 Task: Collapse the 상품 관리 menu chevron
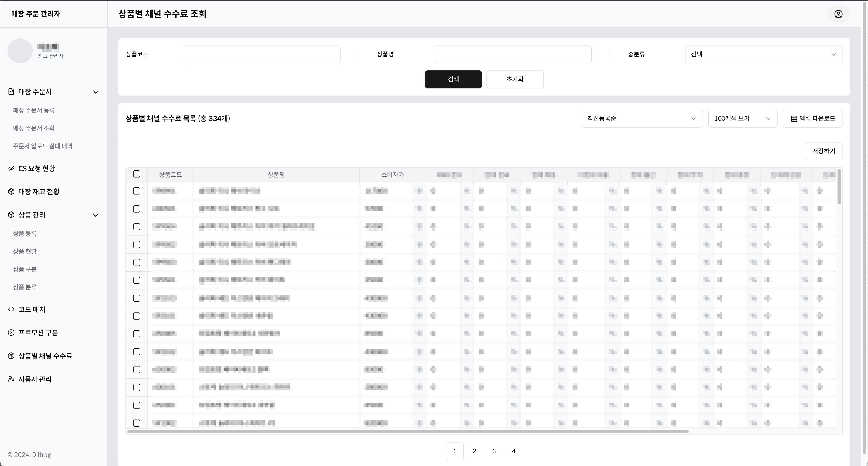[x=96, y=215]
